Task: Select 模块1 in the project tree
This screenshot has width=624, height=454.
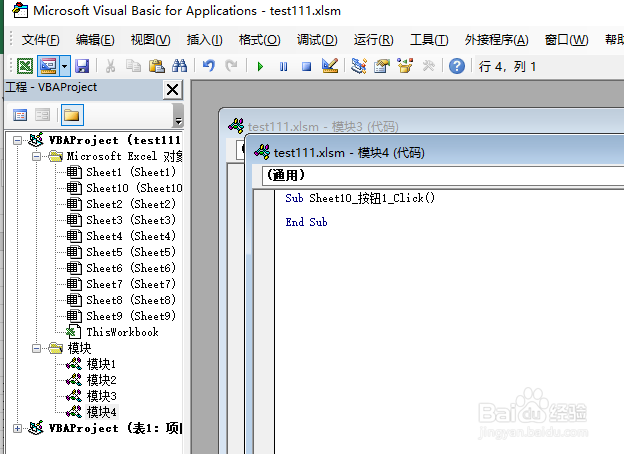Action: [x=91, y=364]
